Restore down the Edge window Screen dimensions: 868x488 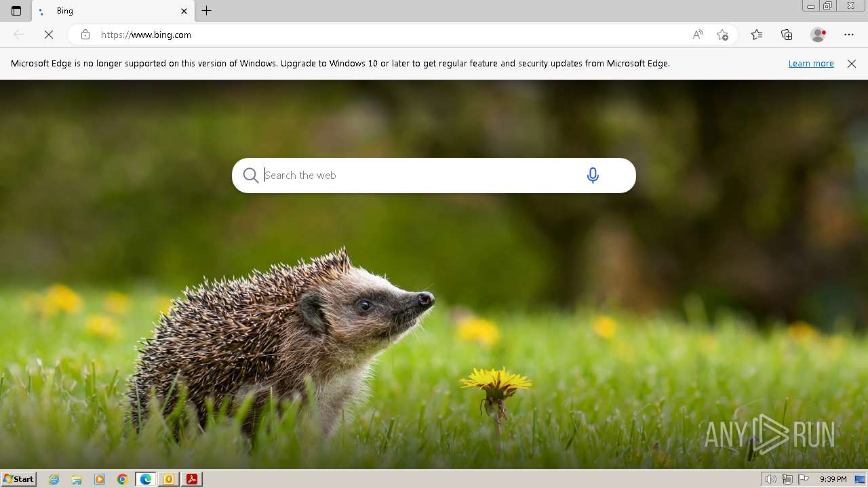[x=828, y=6]
